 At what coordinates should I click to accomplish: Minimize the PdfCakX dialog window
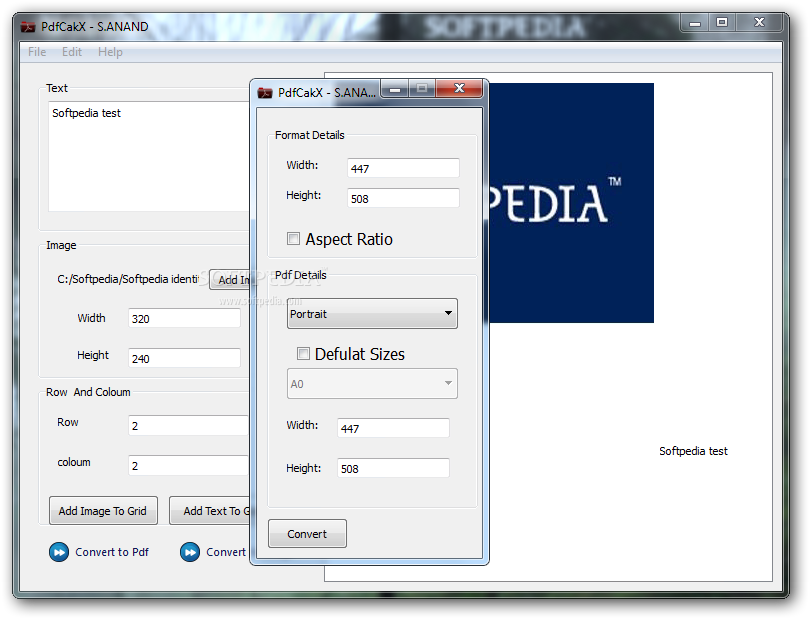pyautogui.click(x=395, y=89)
